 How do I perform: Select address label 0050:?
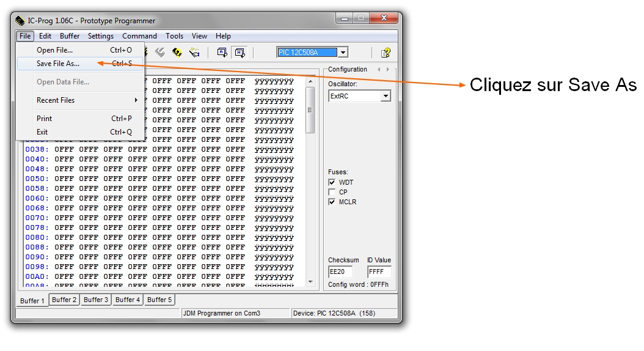[37, 179]
